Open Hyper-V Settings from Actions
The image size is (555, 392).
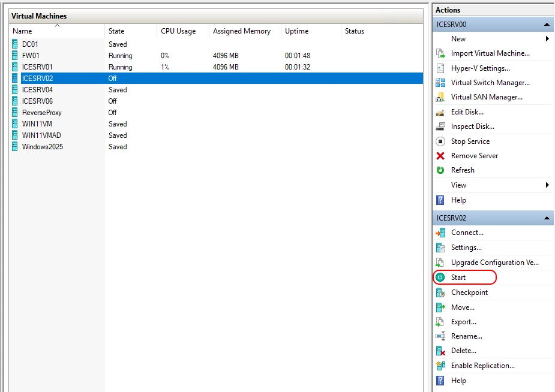coord(480,68)
